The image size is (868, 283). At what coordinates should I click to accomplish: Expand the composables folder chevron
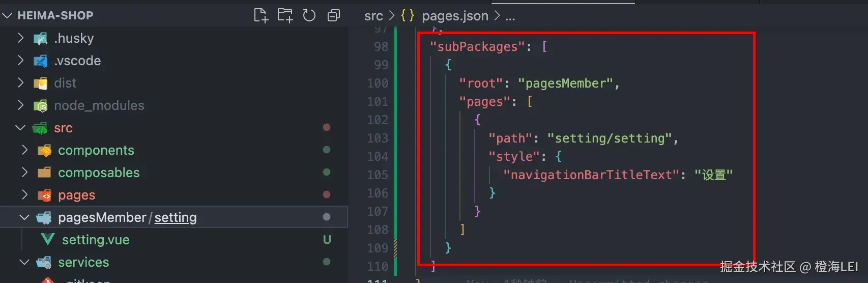(x=24, y=173)
